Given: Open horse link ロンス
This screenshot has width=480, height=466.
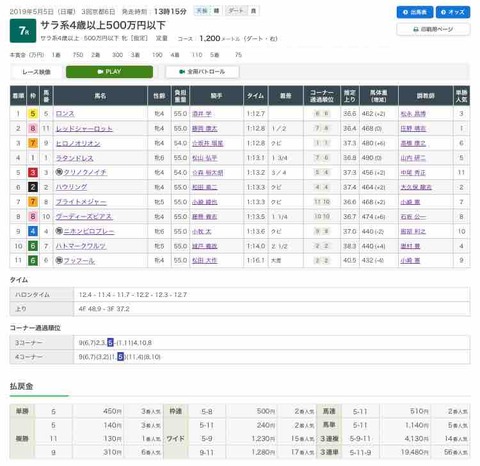Looking at the screenshot, I should (x=65, y=114).
